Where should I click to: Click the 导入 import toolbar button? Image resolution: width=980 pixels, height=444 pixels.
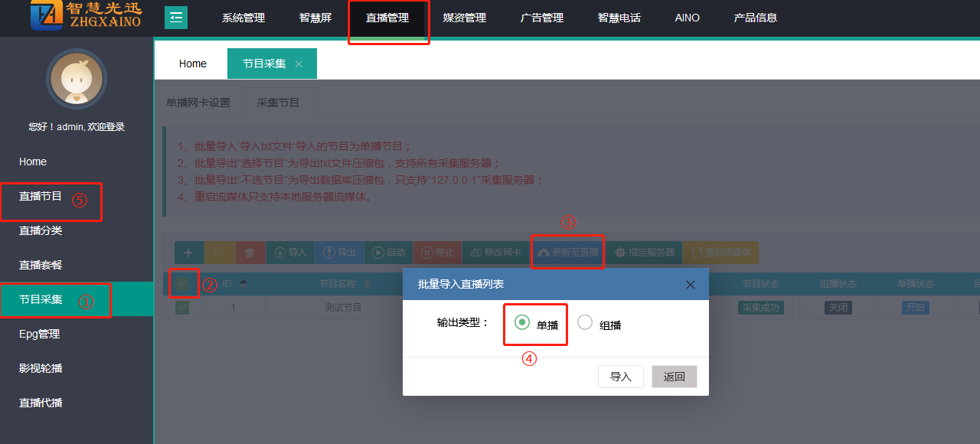290,253
